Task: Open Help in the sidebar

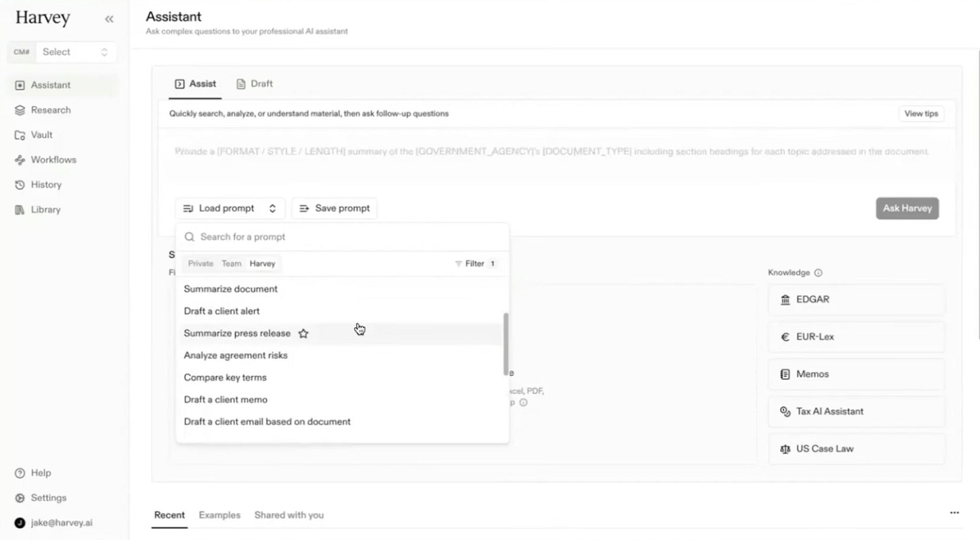Action: point(63,473)
